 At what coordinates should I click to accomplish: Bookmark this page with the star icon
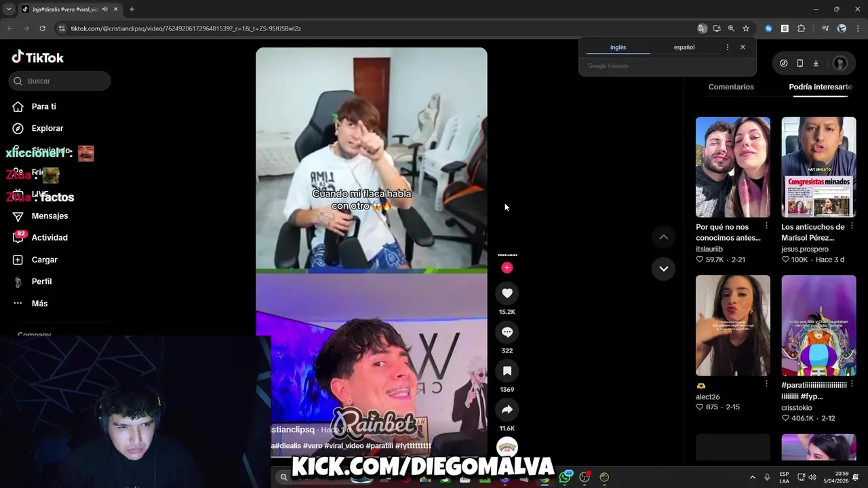coord(746,28)
